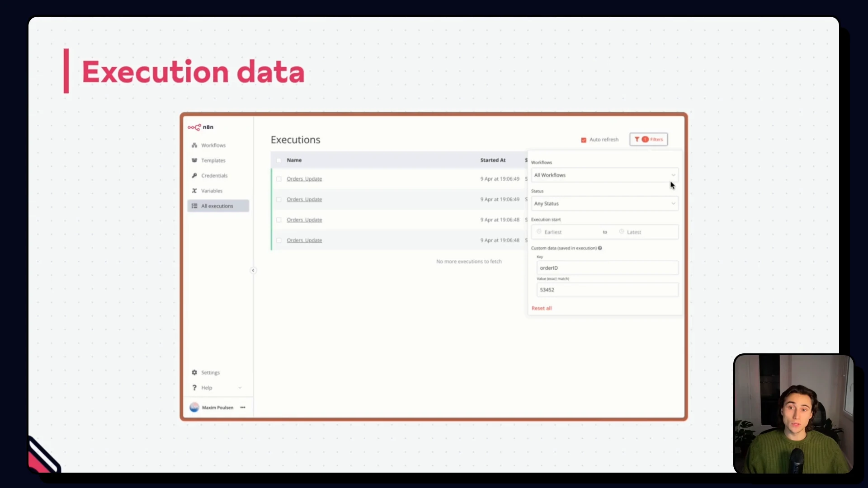Open the last Orders_Update execution link
868x488 pixels.
click(x=304, y=240)
